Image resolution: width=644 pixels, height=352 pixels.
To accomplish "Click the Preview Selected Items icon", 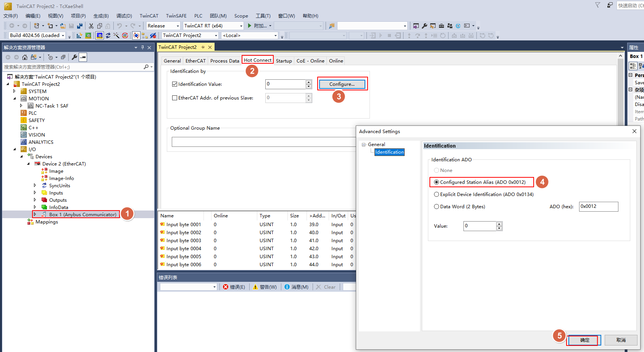I will (83, 57).
